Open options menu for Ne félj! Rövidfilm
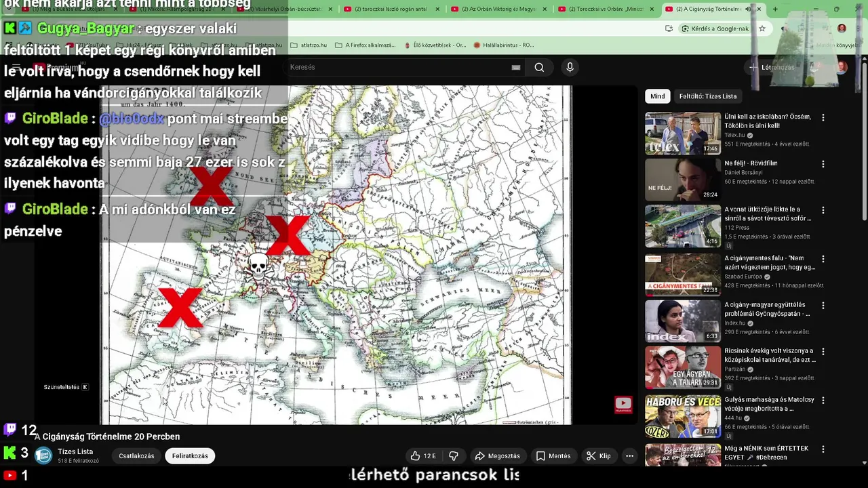Image resolution: width=868 pixels, height=488 pixels. (823, 164)
